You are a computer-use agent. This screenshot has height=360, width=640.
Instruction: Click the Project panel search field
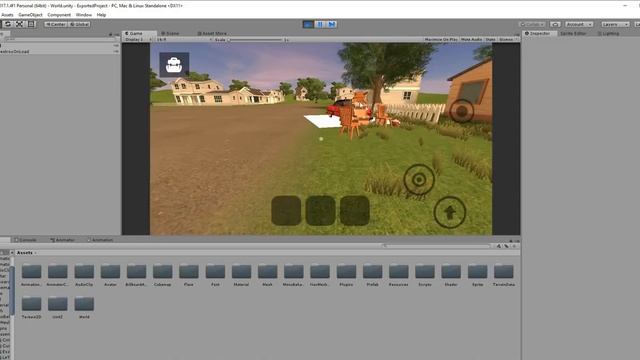[x=437, y=246]
